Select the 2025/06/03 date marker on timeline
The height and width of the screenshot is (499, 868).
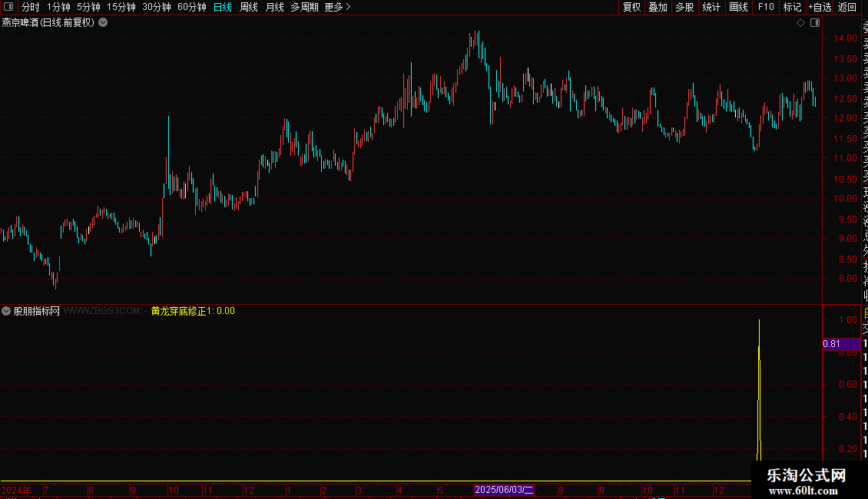pos(504,490)
